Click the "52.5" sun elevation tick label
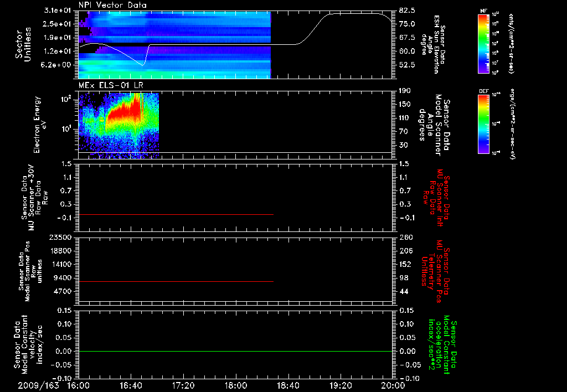Image resolution: width=567 pixels, height=392 pixels. point(407,65)
